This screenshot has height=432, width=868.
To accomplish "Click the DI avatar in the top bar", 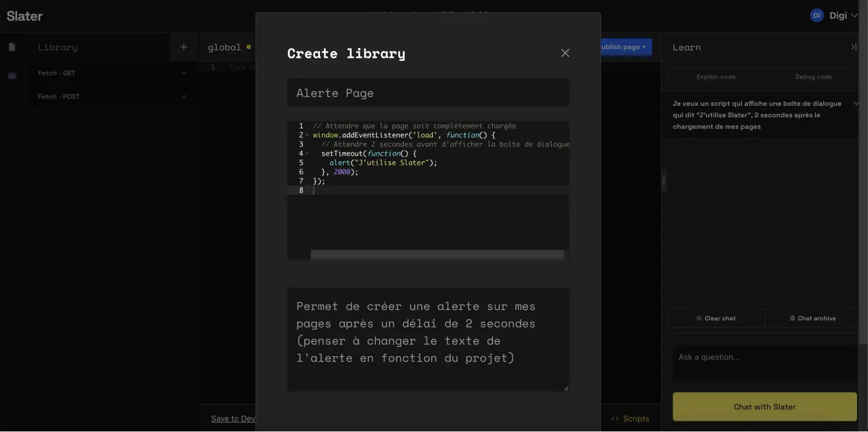I will (x=816, y=14).
